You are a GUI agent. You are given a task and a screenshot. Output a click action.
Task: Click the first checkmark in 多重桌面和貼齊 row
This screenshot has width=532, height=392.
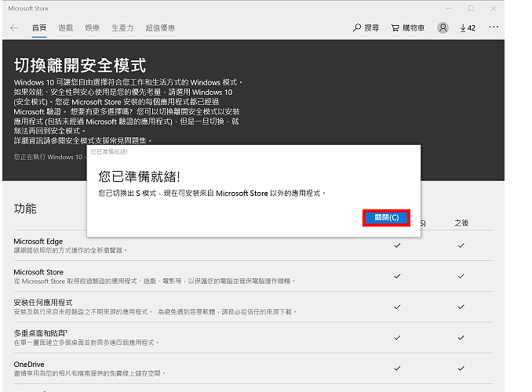coord(397,337)
